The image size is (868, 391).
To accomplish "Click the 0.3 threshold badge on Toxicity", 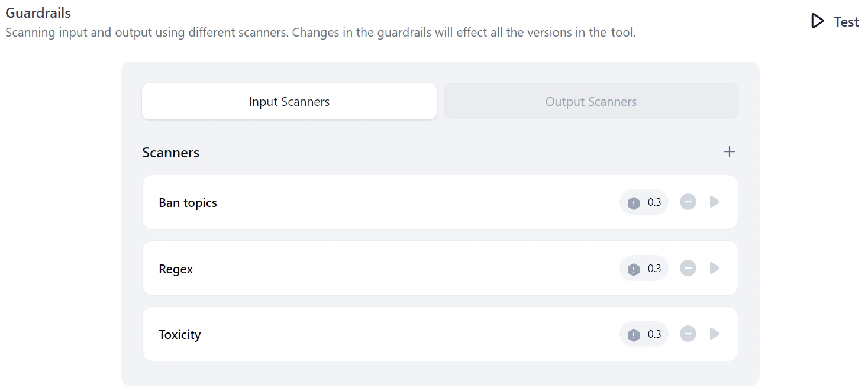I will (654, 334).
